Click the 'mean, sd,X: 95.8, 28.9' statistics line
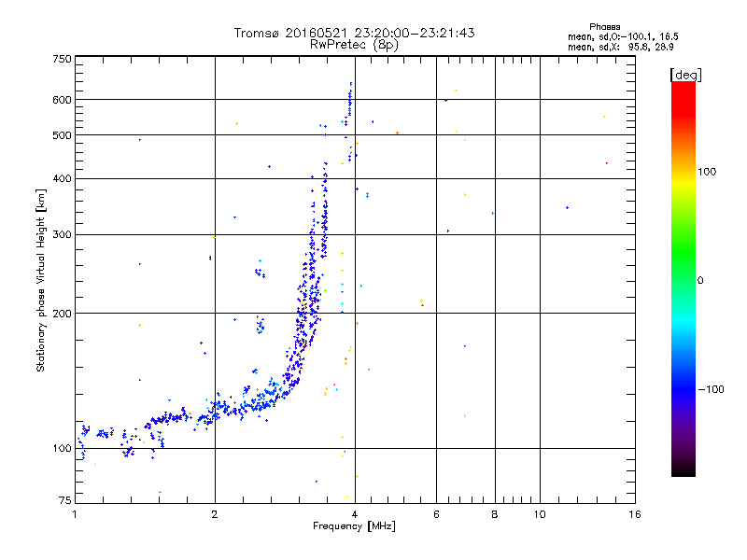 [621, 48]
